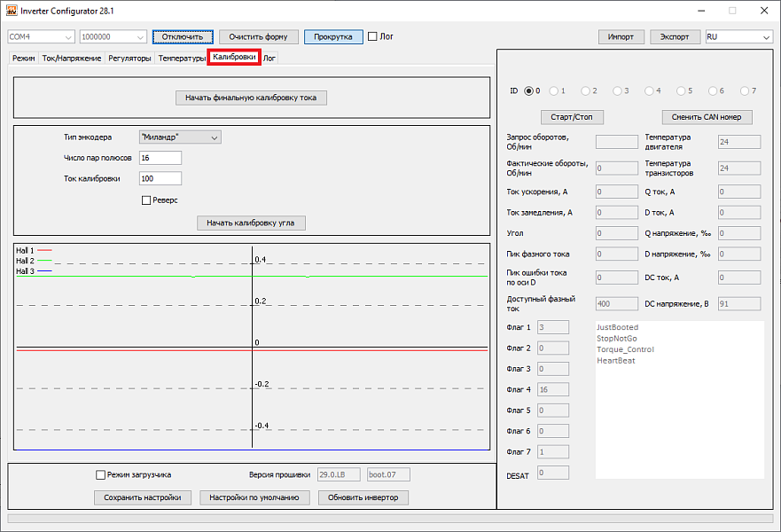The image size is (781, 532).
Task: Click the Число пар полюсов field
Action: click(x=160, y=158)
